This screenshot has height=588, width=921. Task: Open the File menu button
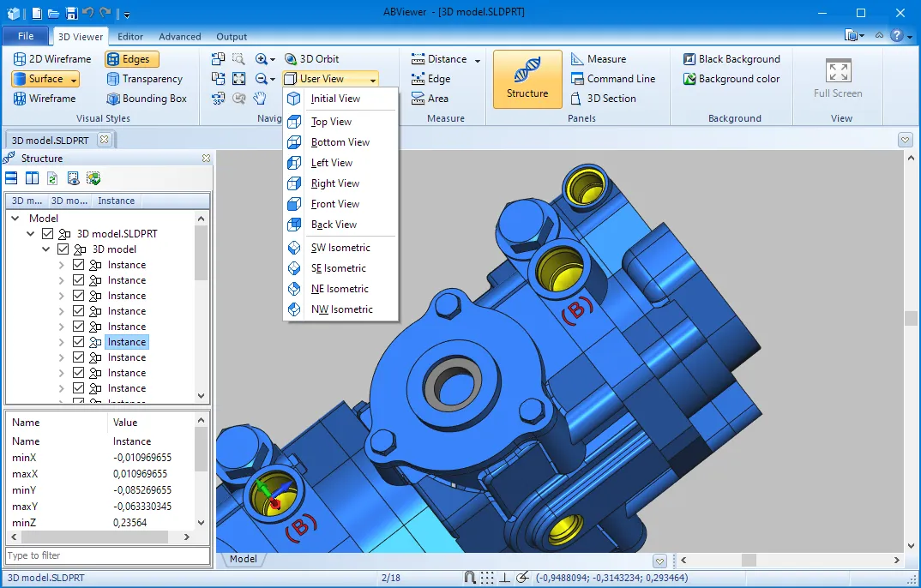(x=26, y=36)
